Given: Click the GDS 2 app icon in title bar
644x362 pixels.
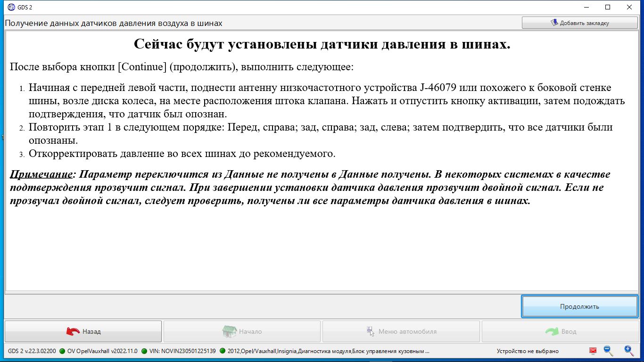Looking at the screenshot, I should pos(6,7).
